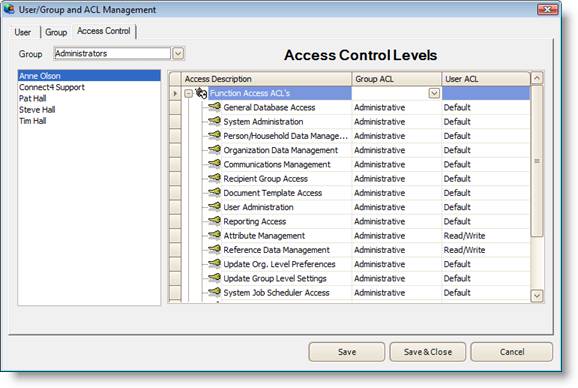Collapse the Function Access ACL's tree node
The image size is (578, 388).
188,94
